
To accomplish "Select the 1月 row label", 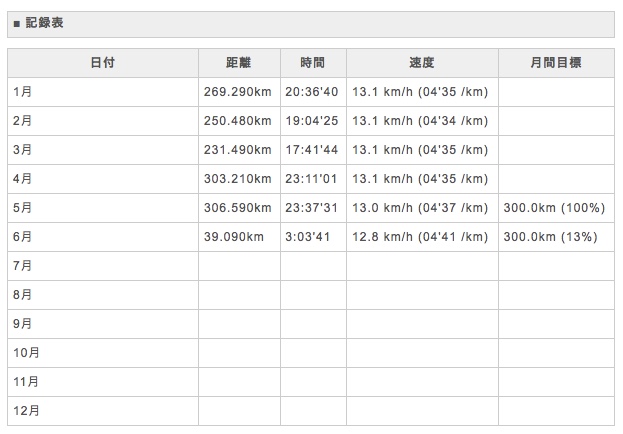I will tap(23, 92).
